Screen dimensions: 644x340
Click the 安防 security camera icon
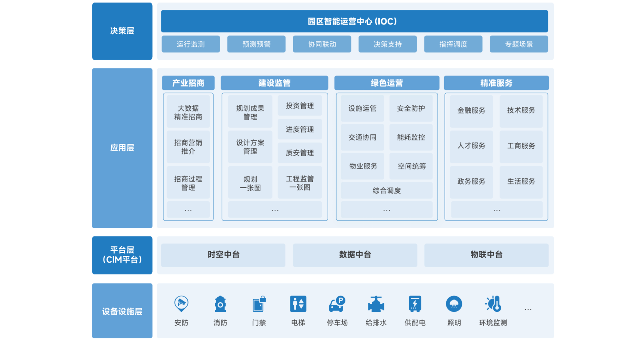point(181,304)
